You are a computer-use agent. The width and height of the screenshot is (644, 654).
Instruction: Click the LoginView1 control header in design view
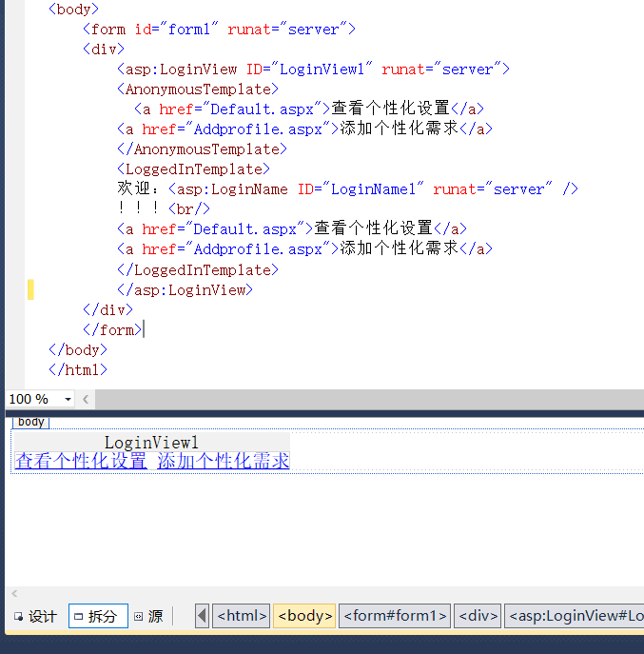point(152,442)
